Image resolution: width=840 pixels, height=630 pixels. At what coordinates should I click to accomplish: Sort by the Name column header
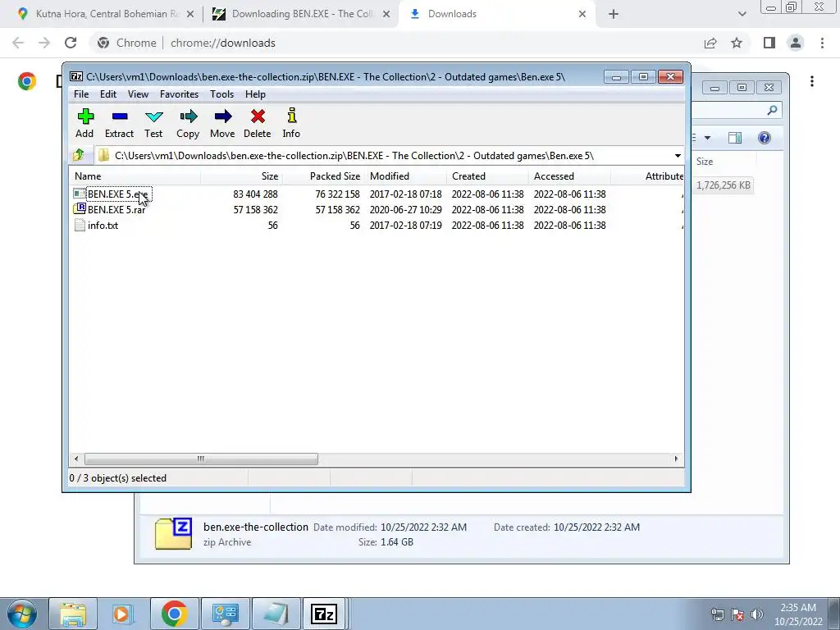[135, 176]
